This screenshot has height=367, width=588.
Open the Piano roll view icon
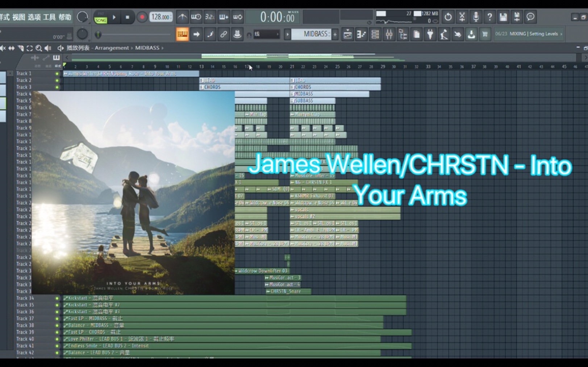[x=361, y=34]
